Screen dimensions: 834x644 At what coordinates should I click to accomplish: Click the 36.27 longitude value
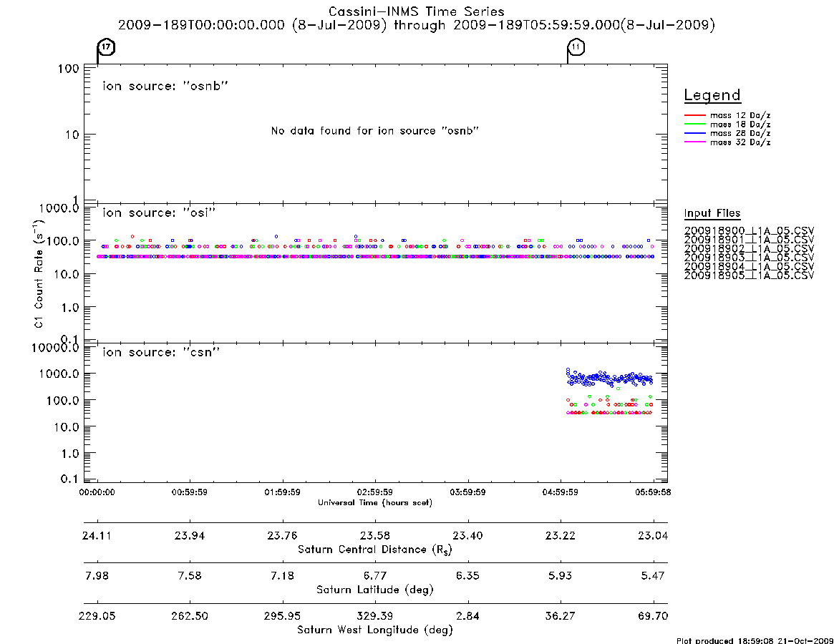[560, 616]
